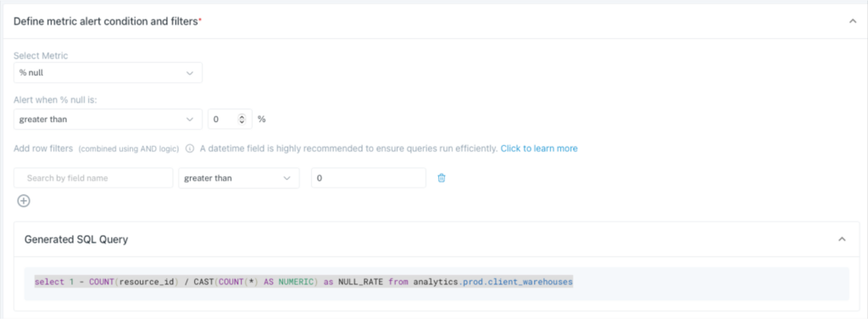Focus the alert threshold percent input
This screenshot has height=319, width=868.
tap(230, 119)
